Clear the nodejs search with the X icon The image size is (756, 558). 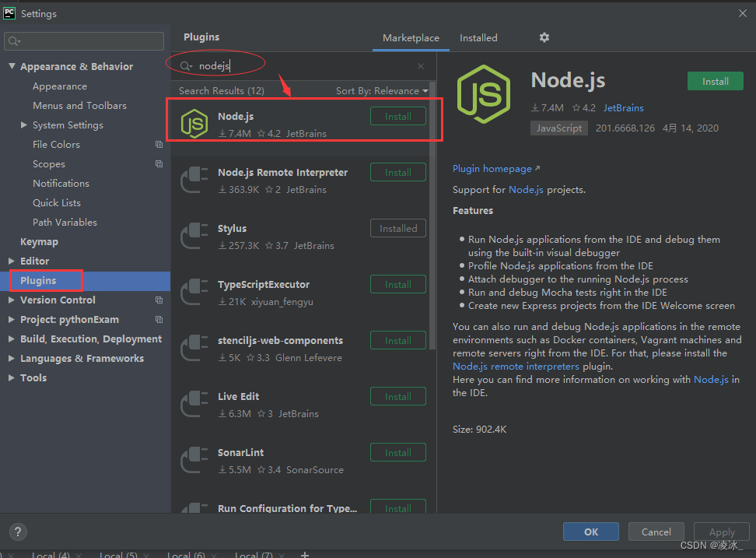421,66
